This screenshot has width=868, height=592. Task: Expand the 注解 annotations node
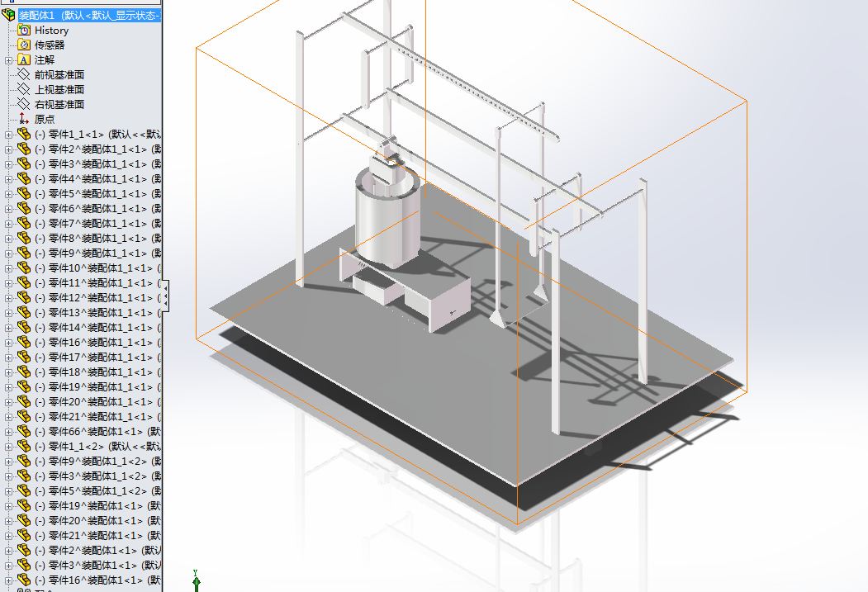(x=8, y=60)
